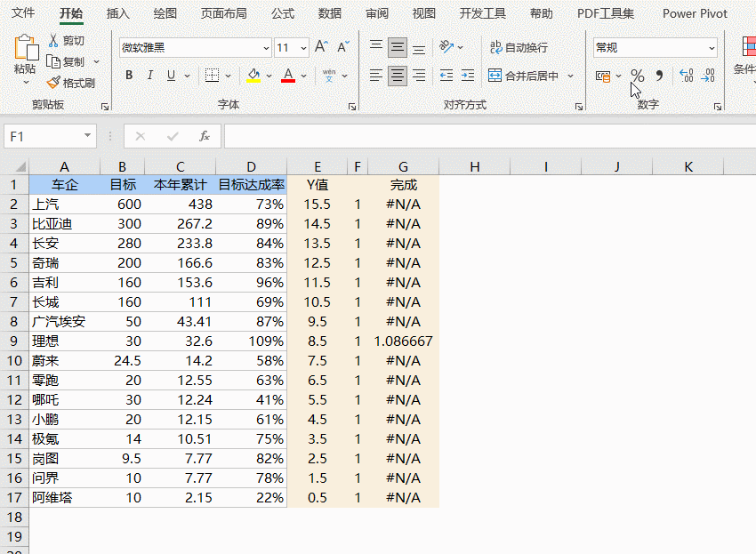The width and height of the screenshot is (756, 554).
Task: Click the phonetic guide wén icon
Action: 329,76
